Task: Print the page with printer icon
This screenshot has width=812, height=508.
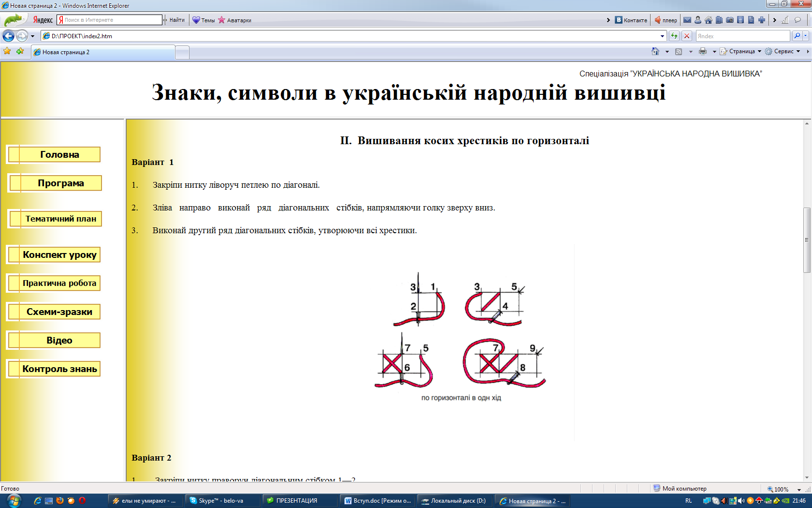Action: [x=703, y=51]
